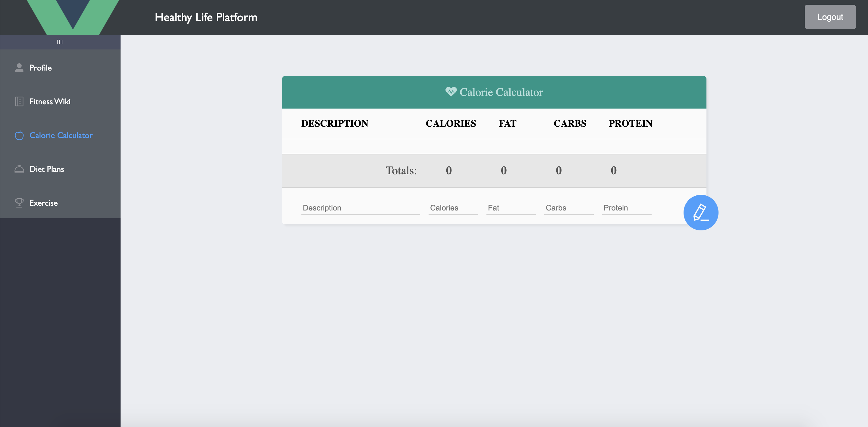Screen dimensions: 868x427
Task: Select the Protein input field
Action: pyautogui.click(x=626, y=207)
